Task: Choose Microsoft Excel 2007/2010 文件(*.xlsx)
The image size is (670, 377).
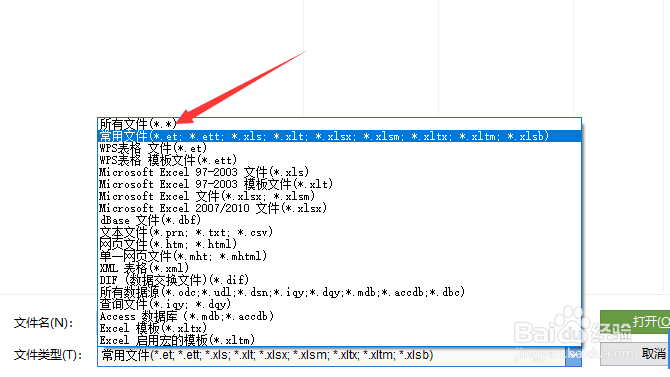Action: (340, 208)
